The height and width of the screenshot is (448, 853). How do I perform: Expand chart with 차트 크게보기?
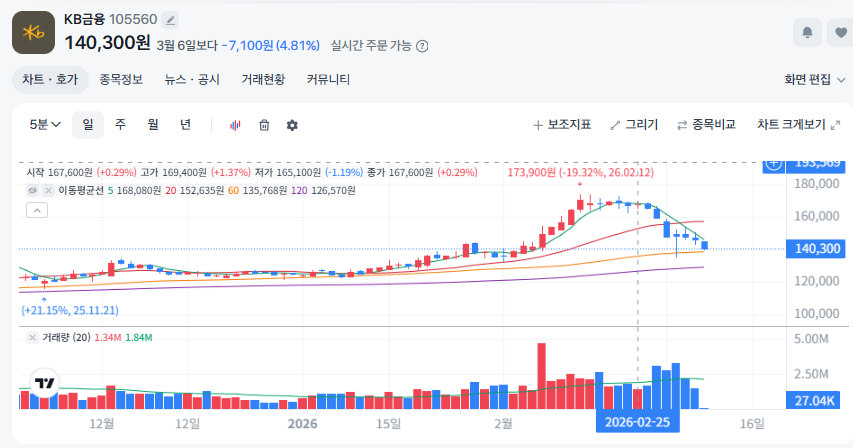pyautogui.click(x=799, y=125)
